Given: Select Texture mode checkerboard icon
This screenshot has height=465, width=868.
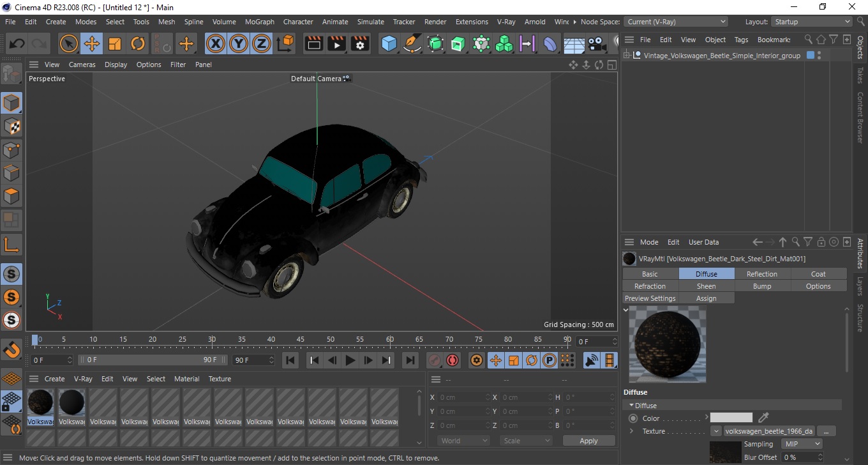Looking at the screenshot, I should tap(11, 126).
